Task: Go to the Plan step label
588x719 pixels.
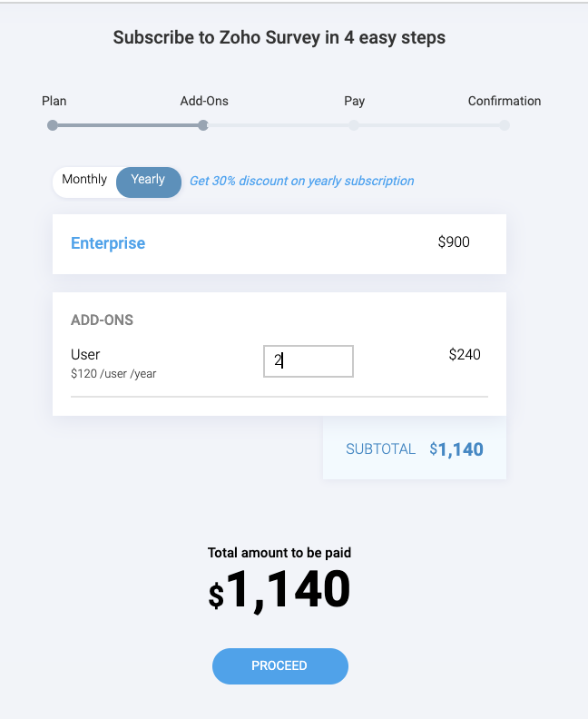Action: click(x=54, y=101)
